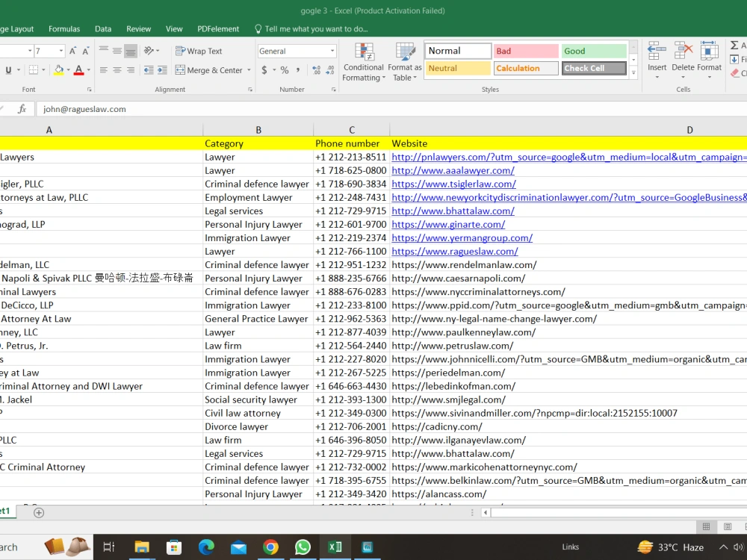Image resolution: width=747 pixels, height=560 pixels.
Task: Apply the Neutral cell style
Action: (x=458, y=68)
